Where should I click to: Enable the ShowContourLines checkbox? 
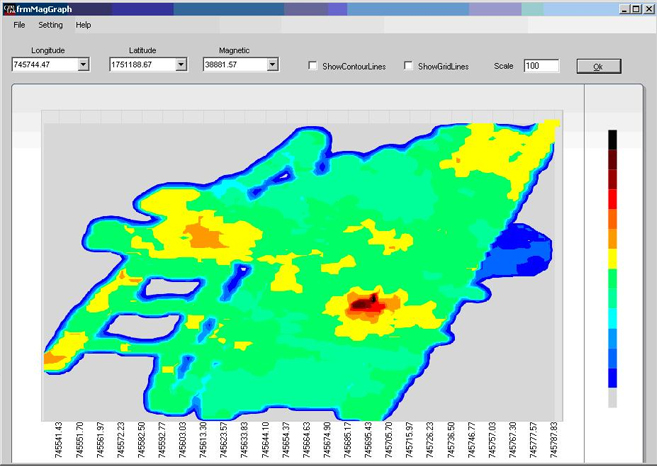313,66
